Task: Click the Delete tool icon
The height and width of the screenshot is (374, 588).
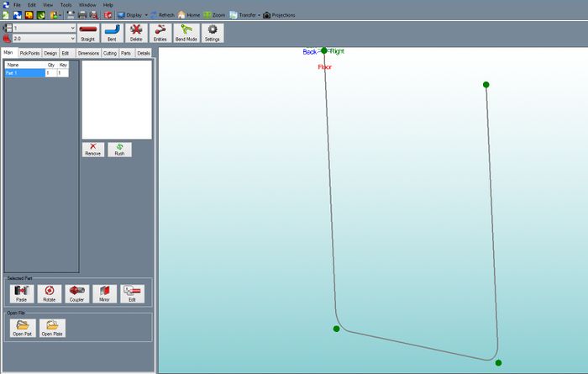Action: pyautogui.click(x=136, y=33)
